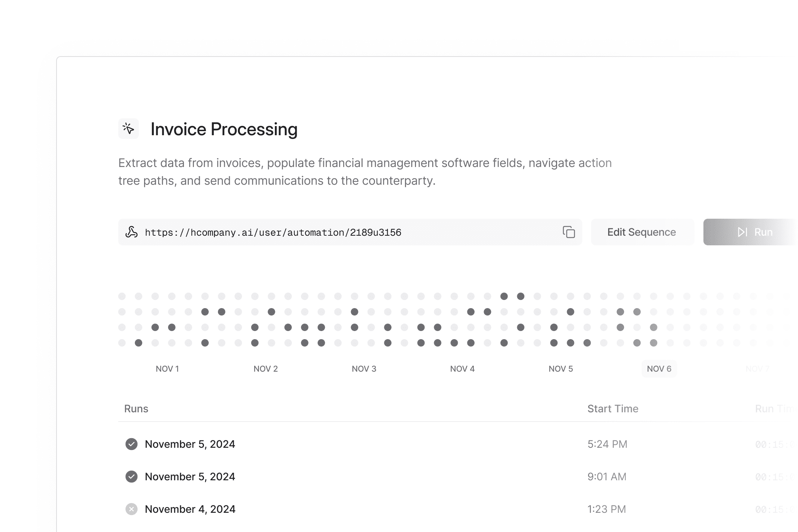Image resolution: width=798 pixels, height=532 pixels.
Task: Click the Invoice Processing title
Action: click(224, 129)
